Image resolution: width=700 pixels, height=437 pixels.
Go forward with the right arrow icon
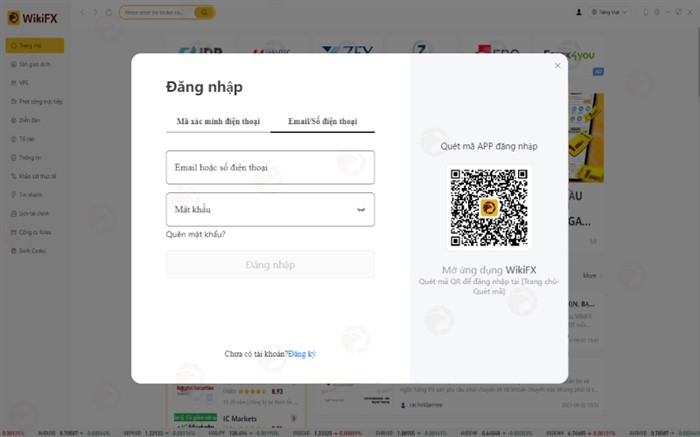(x=95, y=12)
